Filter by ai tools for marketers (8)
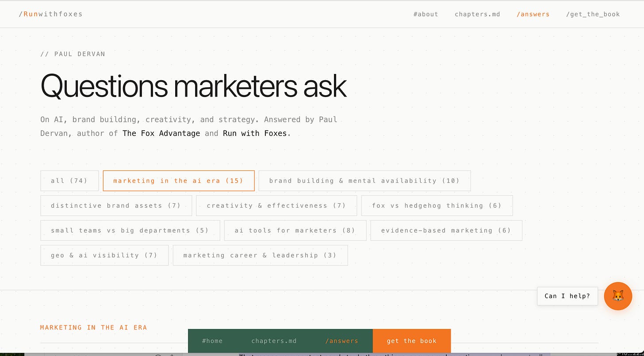The height and width of the screenshot is (356, 644). [295, 230]
